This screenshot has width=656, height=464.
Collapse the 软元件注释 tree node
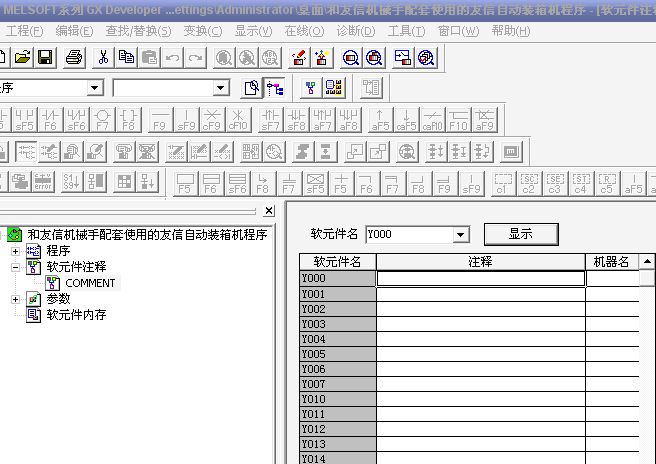coord(15,267)
